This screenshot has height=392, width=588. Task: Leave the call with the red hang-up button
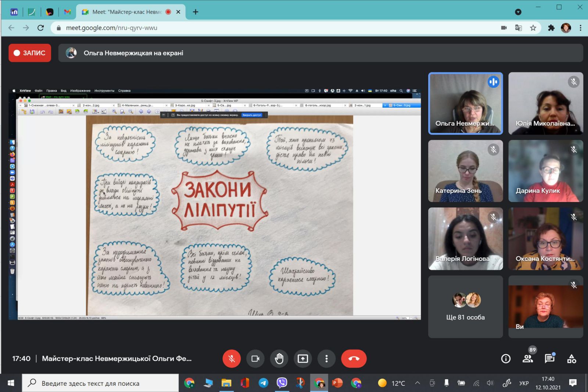pos(354,359)
